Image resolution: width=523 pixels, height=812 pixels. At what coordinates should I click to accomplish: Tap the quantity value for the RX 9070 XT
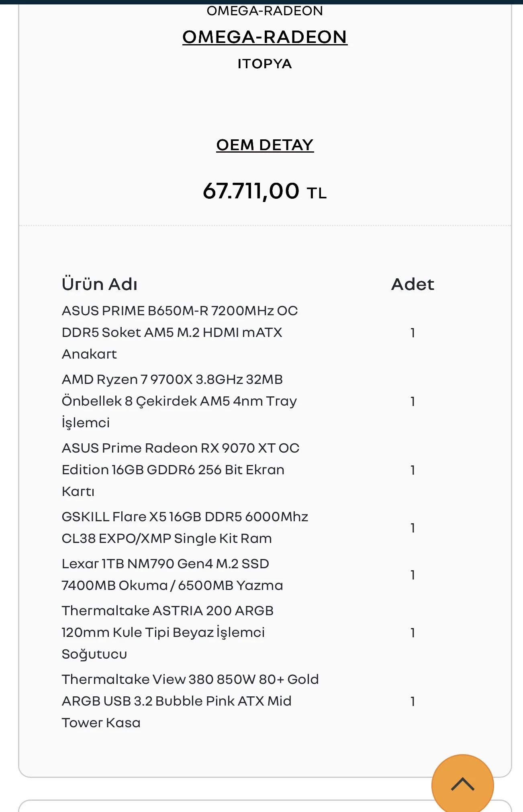click(x=413, y=470)
